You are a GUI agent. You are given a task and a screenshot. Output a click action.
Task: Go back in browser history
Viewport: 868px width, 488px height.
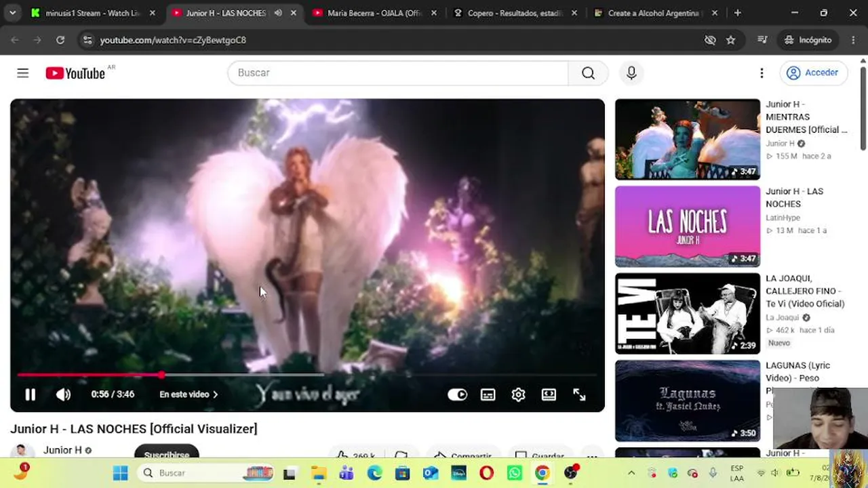pos(15,40)
